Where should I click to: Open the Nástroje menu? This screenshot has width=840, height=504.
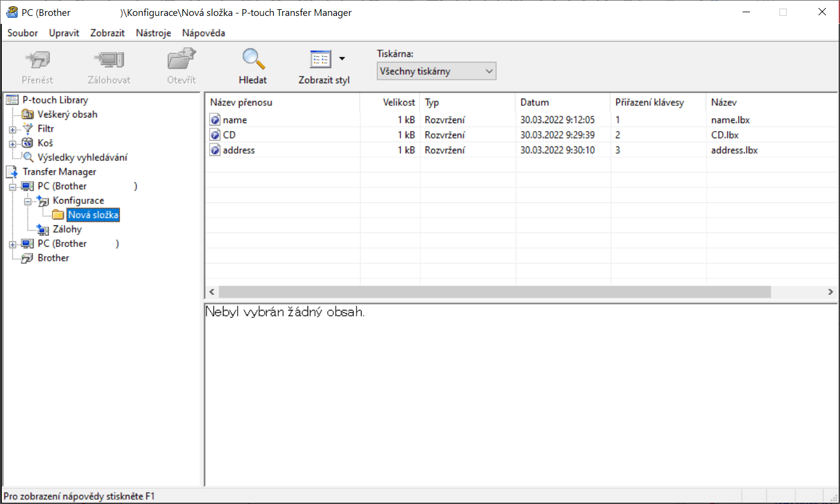[x=154, y=33]
